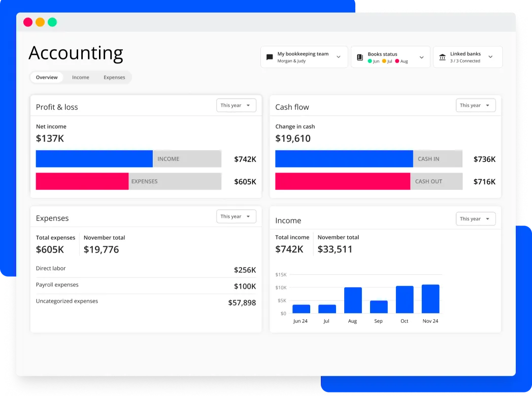Image resolution: width=532 pixels, height=396 pixels.
Task: Open the bookkeeping team chat icon
Action: point(269,56)
